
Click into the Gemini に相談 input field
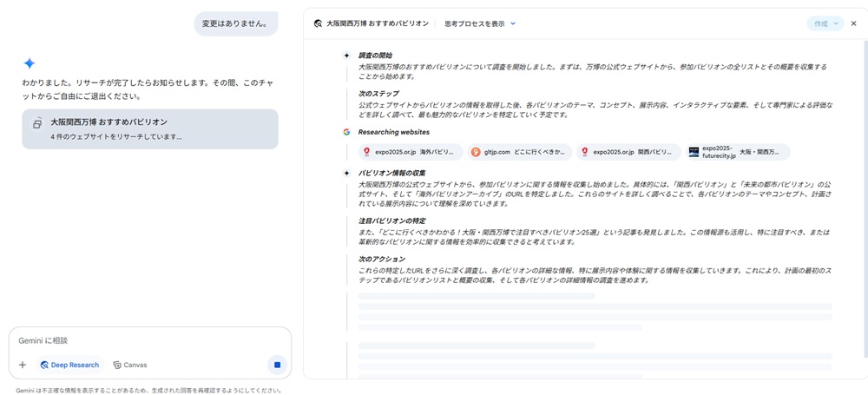pos(149,340)
